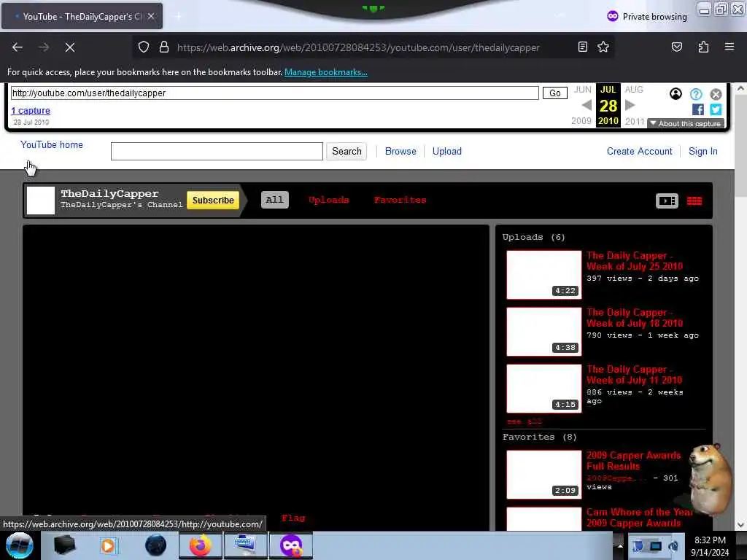This screenshot has height=560, width=747.
Task: Open a new tab with plus button
Action: [x=178, y=16]
